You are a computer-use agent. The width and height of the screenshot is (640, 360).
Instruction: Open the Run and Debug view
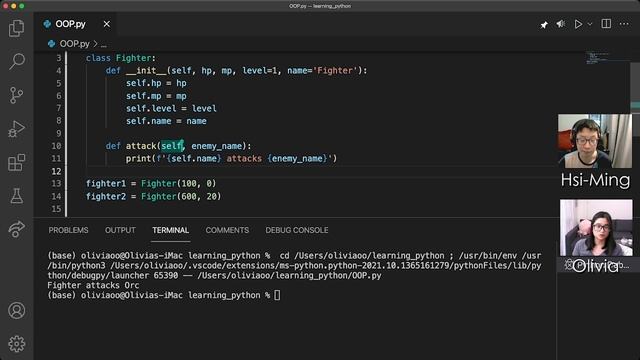pyautogui.click(x=16, y=129)
